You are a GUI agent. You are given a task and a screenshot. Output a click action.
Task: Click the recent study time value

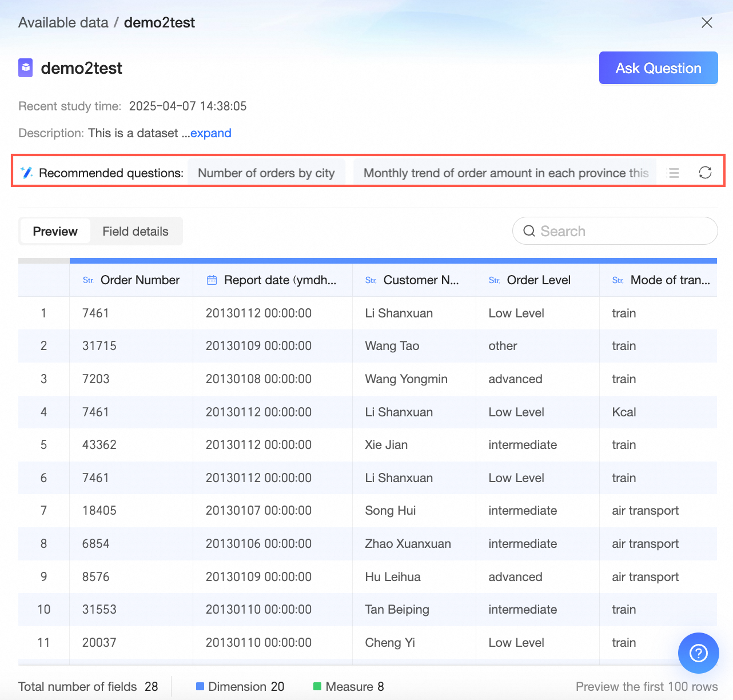pos(188,106)
